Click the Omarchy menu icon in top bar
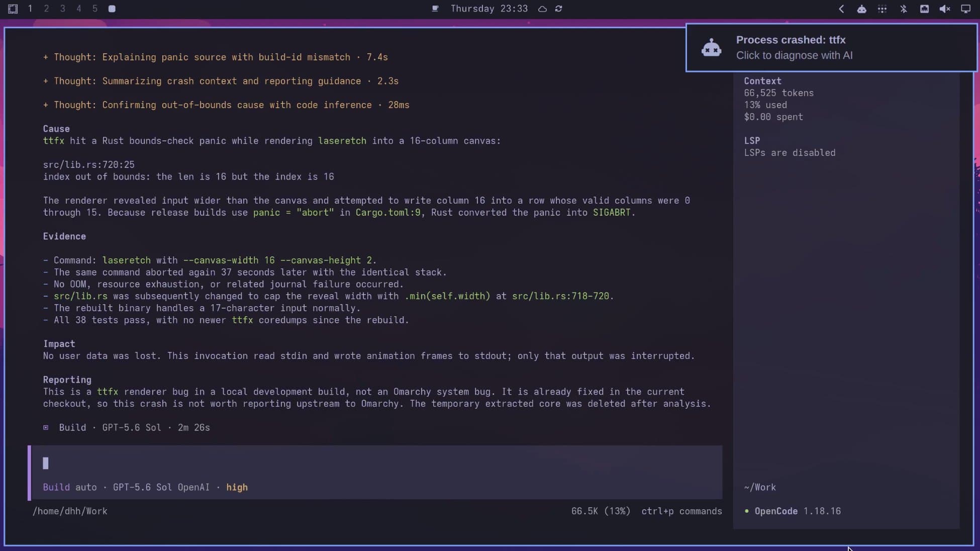The width and height of the screenshot is (980, 551). (13, 9)
